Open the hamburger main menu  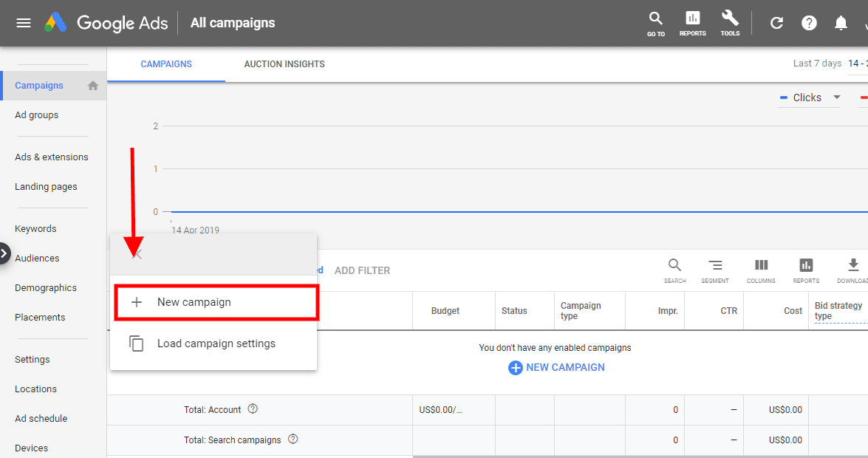point(24,23)
